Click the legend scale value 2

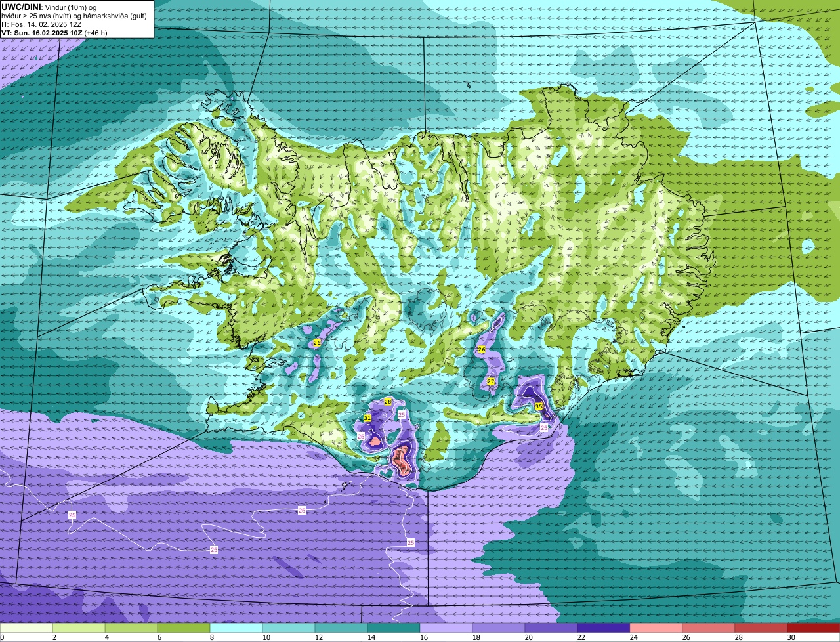54,637
